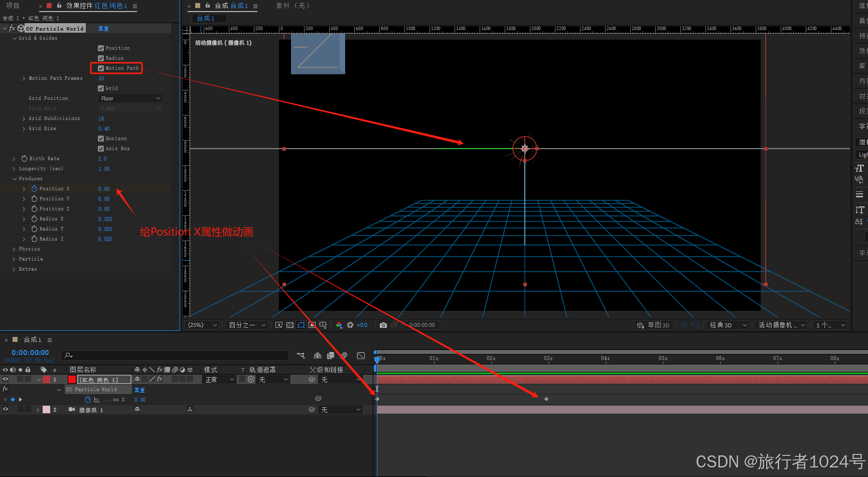
Task: Uncheck the Radius checkbox in Grid & Guides
Action: pyautogui.click(x=101, y=58)
